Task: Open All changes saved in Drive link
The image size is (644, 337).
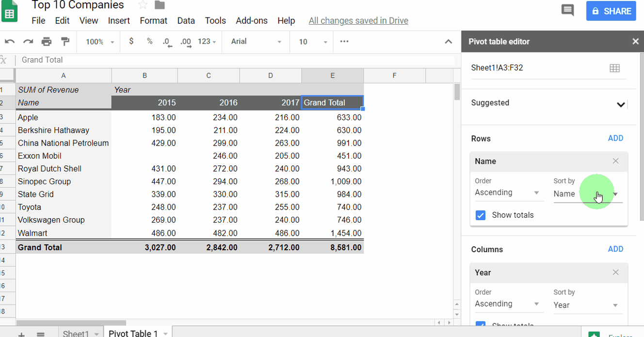Action: point(358,21)
